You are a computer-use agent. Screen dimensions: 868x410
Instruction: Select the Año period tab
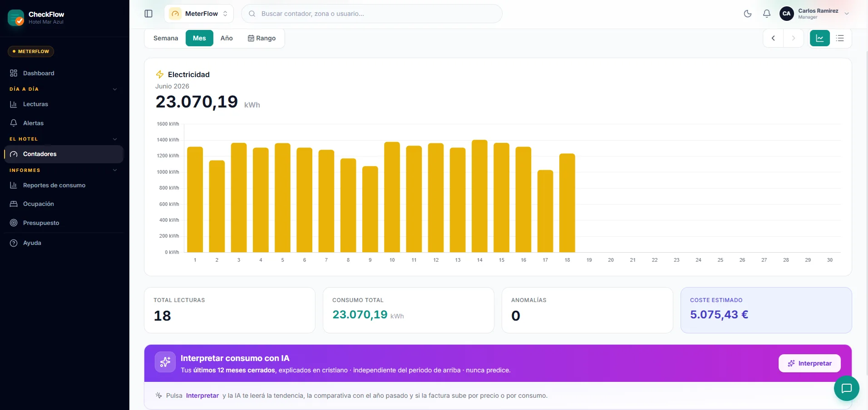[227, 38]
